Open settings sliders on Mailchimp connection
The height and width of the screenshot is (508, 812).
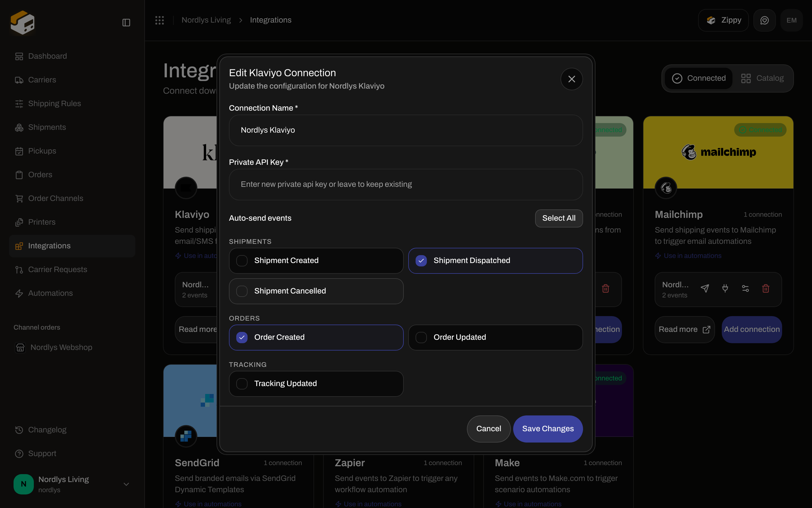745,289
